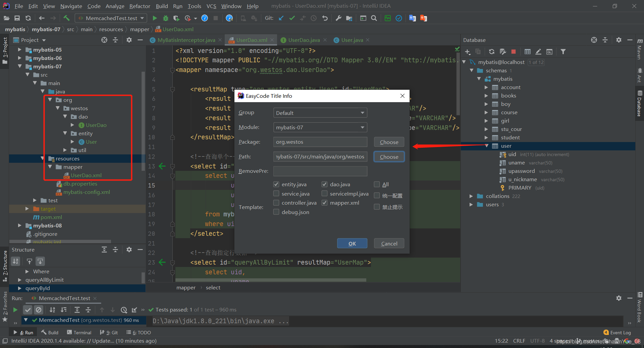Click the Package input field
Screen dimensions: 644x348
pyautogui.click(x=320, y=142)
